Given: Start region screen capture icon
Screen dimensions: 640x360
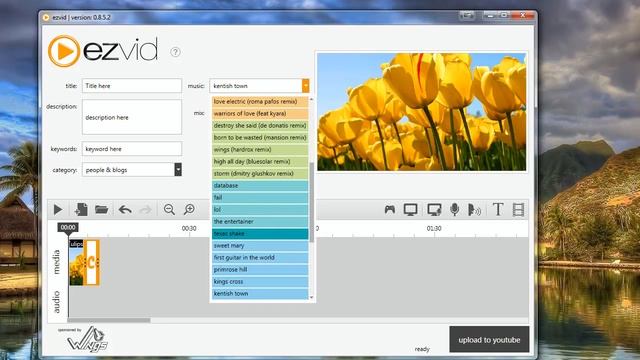Looking at the screenshot, I should point(434,210).
